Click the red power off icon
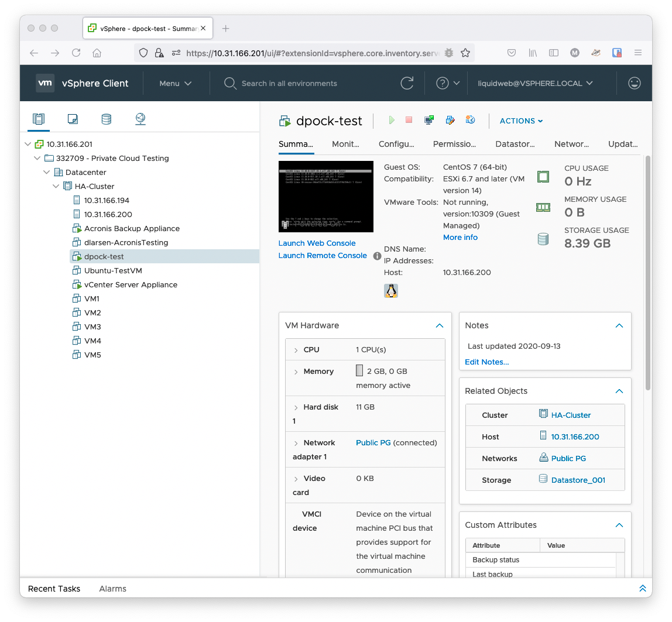672x622 pixels. [409, 120]
